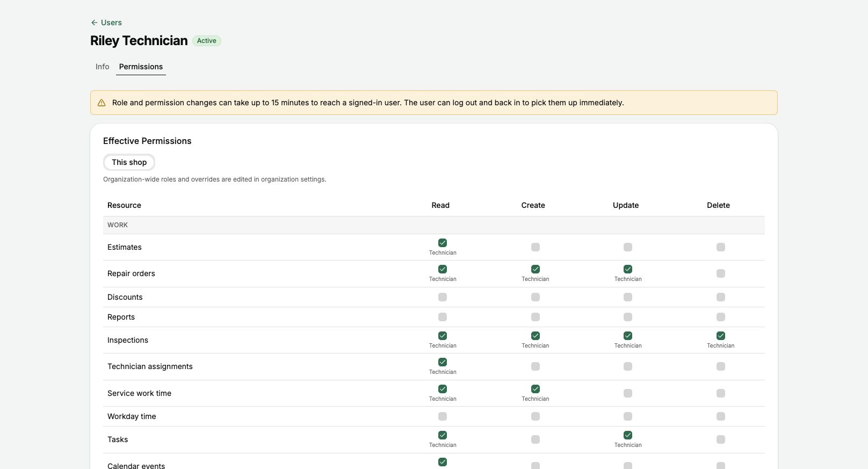Toggle Repair orders Read checkbox
This screenshot has width=868, height=469.
click(443, 269)
